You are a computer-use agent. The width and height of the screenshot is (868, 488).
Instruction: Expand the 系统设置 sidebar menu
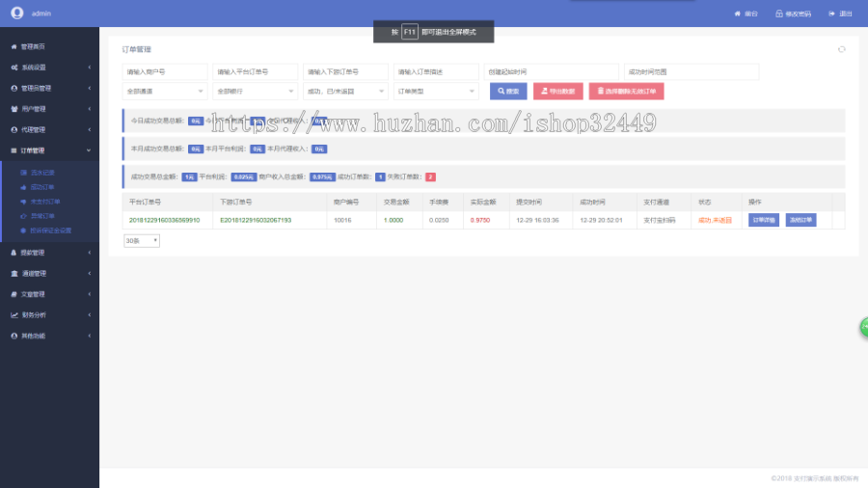point(49,68)
